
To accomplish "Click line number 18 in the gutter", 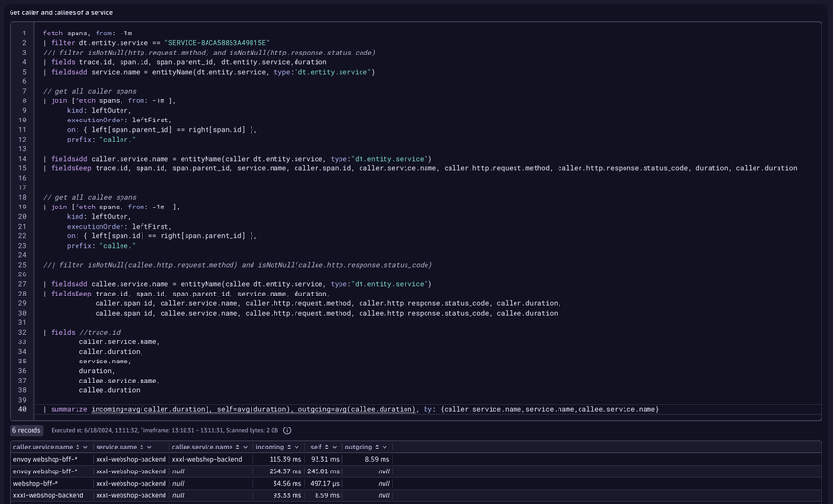I will pyautogui.click(x=22, y=197).
